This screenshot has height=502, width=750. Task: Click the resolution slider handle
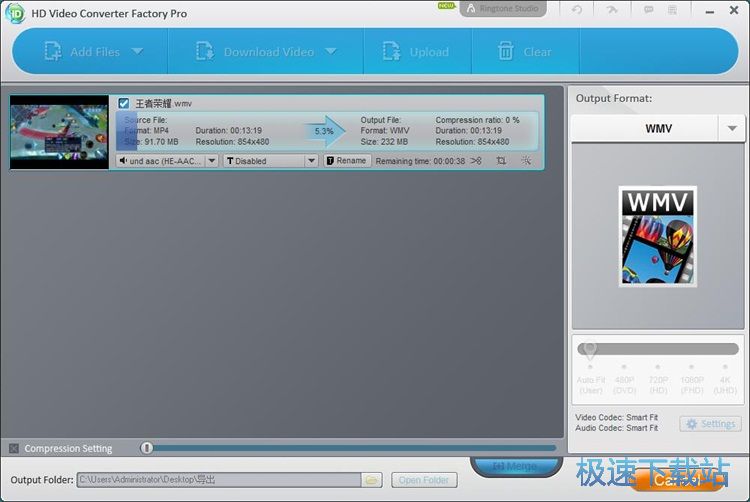pyautogui.click(x=590, y=349)
